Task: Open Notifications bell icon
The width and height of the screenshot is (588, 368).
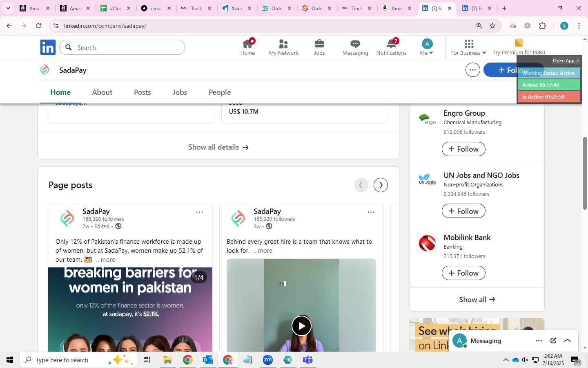Action: (x=391, y=47)
